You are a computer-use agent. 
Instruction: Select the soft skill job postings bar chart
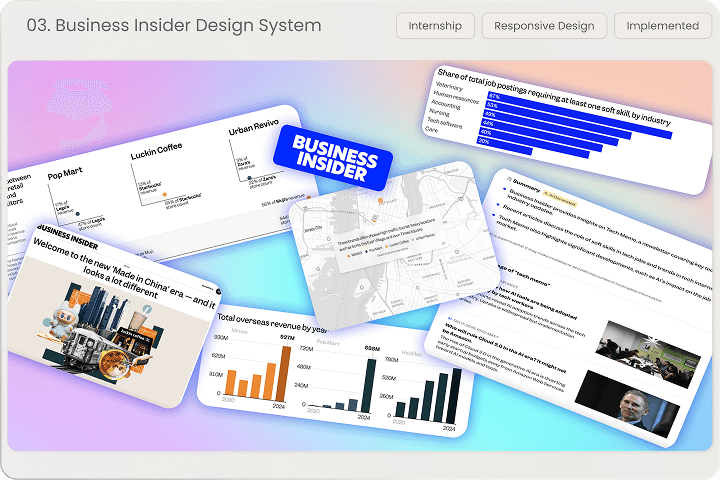567,129
